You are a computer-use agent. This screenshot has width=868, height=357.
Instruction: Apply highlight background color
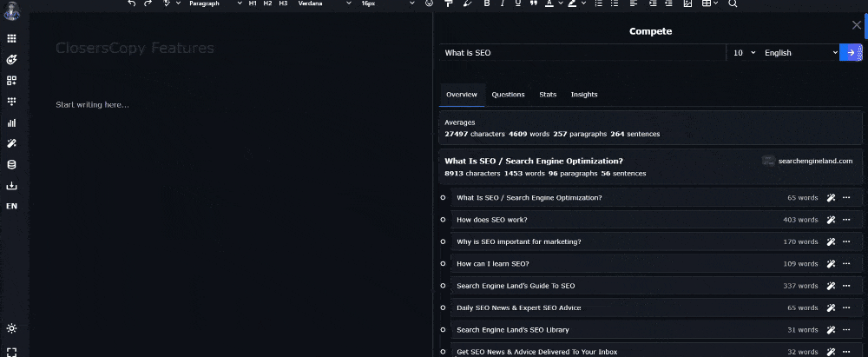coord(572,3)
